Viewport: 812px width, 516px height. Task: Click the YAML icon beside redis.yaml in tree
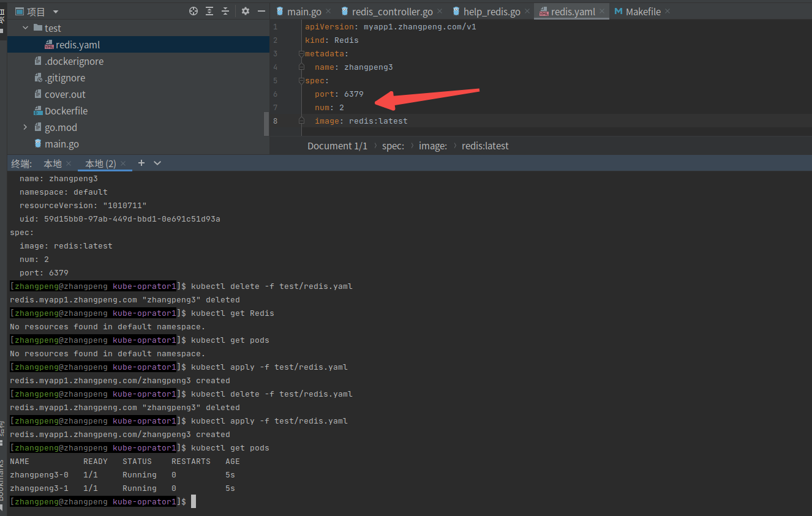50,45
